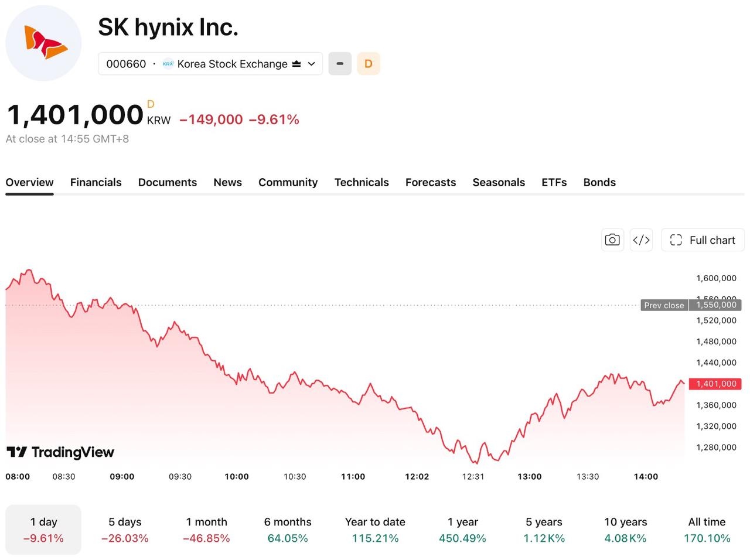
Task: Open the 000660 symbol selector box
Action: 210,64
